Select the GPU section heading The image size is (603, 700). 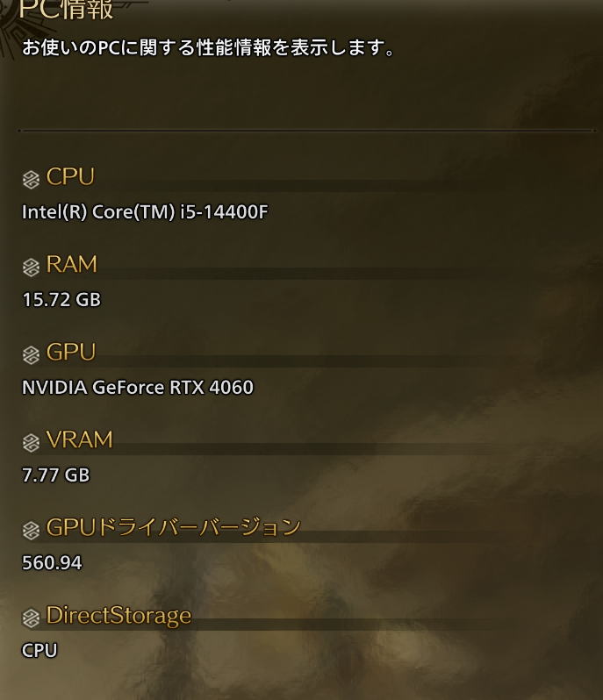(x=70, y=353)
